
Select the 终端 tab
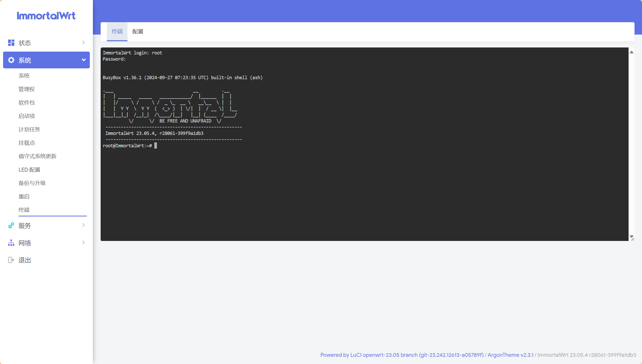click(117, 31)
